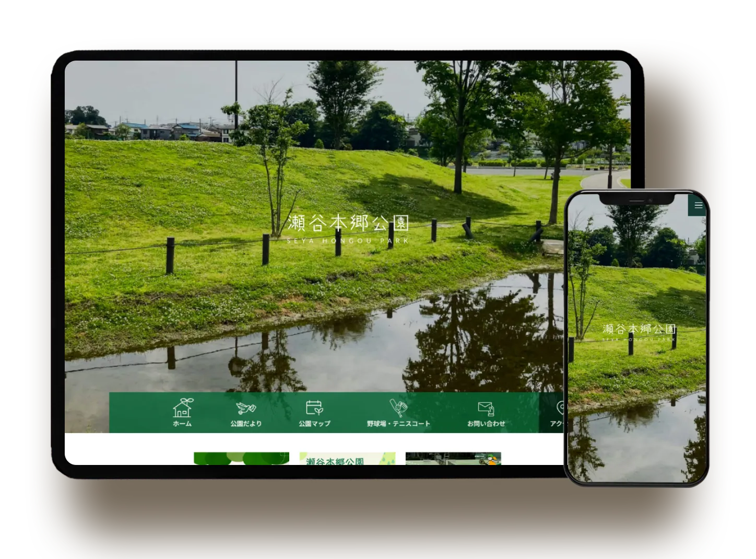Open the tennis court photo thumbnail
Image resolution: width=756 pixels, height=559 pixels.
click(x=453, y=458)
